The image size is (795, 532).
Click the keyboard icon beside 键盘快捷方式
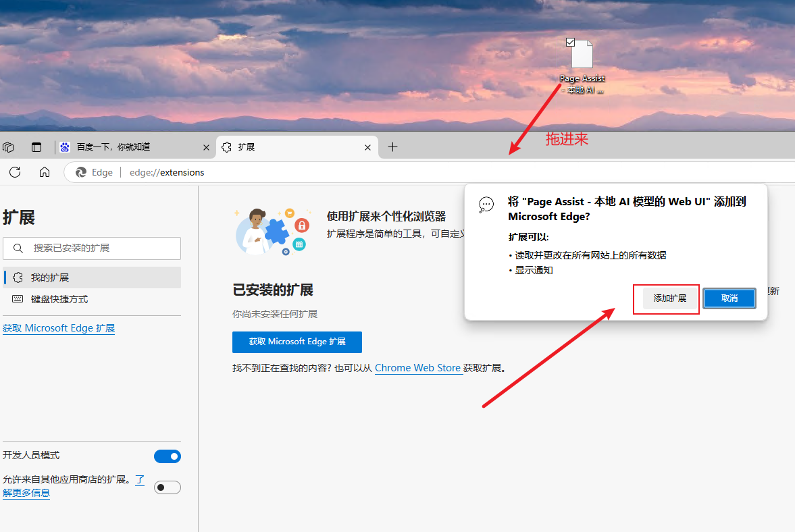coord(18,299)
